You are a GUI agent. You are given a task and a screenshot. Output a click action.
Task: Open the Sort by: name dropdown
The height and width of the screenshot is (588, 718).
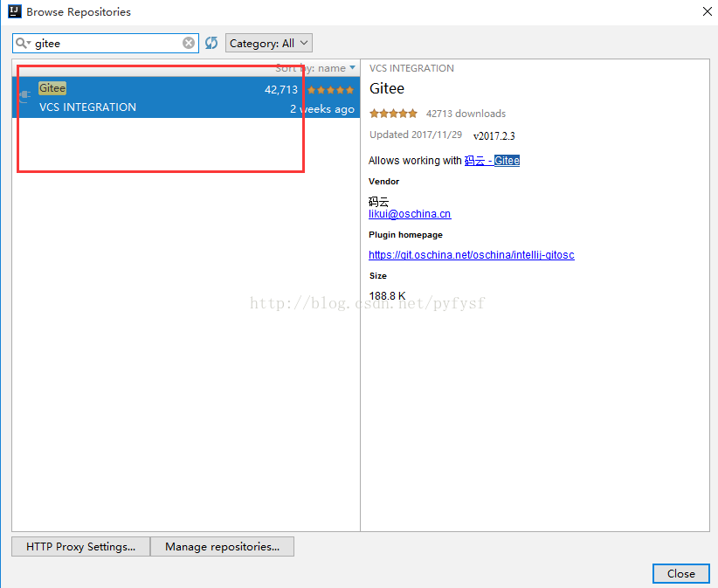[x=315, y=68]
